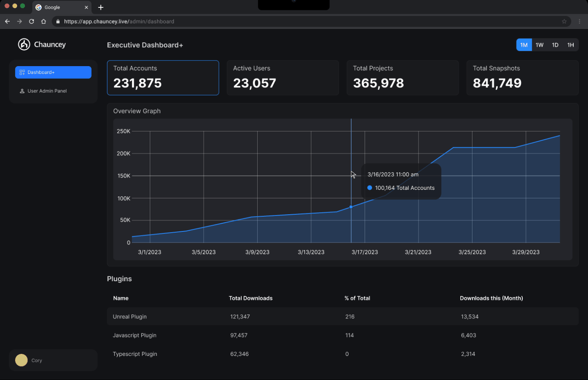Select the Total Accounts card
This screenshot has width=588, height=380.
point(163,78)
